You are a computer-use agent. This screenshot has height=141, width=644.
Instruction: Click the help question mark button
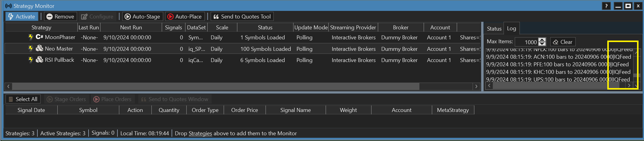pos(606,6)
